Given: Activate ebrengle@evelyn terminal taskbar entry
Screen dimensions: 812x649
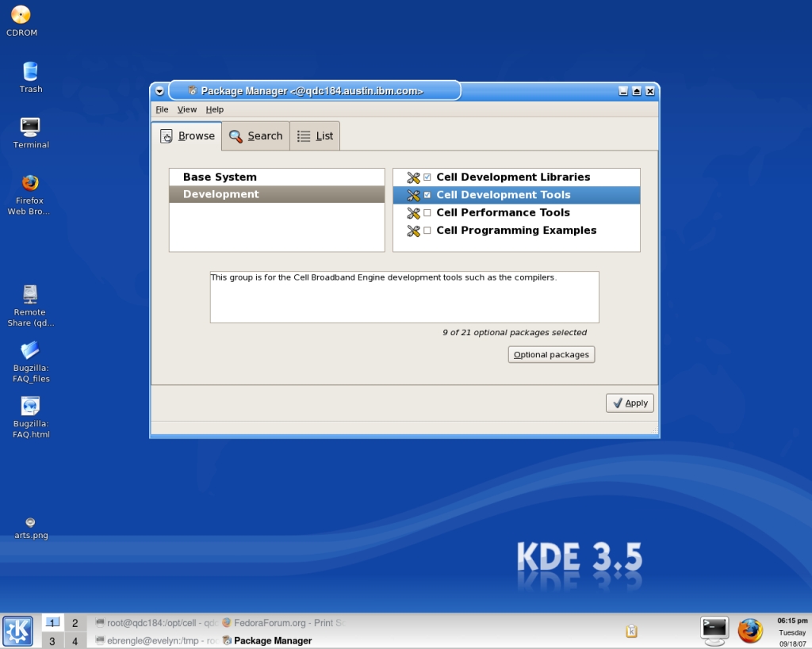Looking at the screenshot, I should click(x=156, y=641).
